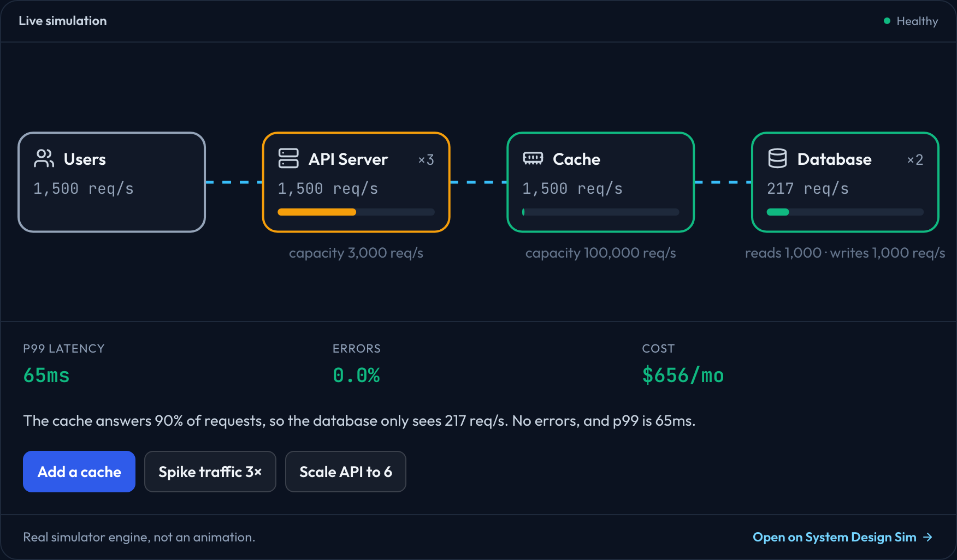This screenshot has width=957, height=560.
Task: Click the $656/mo cost value
Action: (683, 375)
